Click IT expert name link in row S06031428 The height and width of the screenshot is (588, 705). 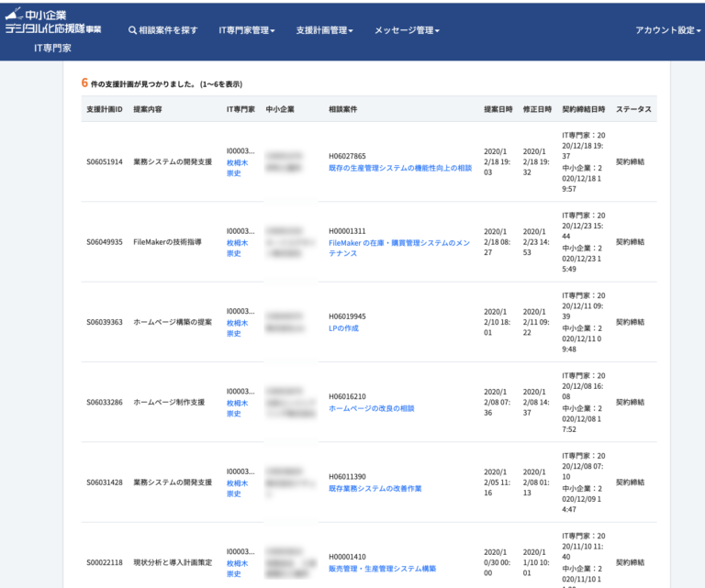[237, 488]
